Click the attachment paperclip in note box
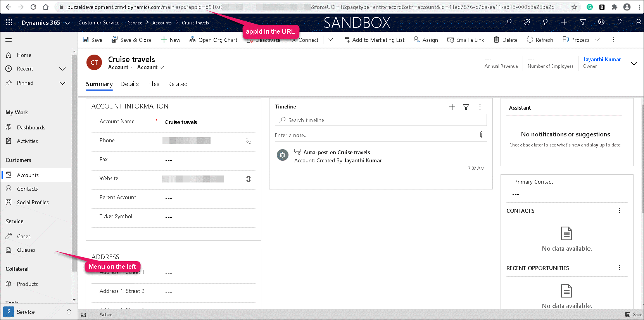 coord(482,135)
